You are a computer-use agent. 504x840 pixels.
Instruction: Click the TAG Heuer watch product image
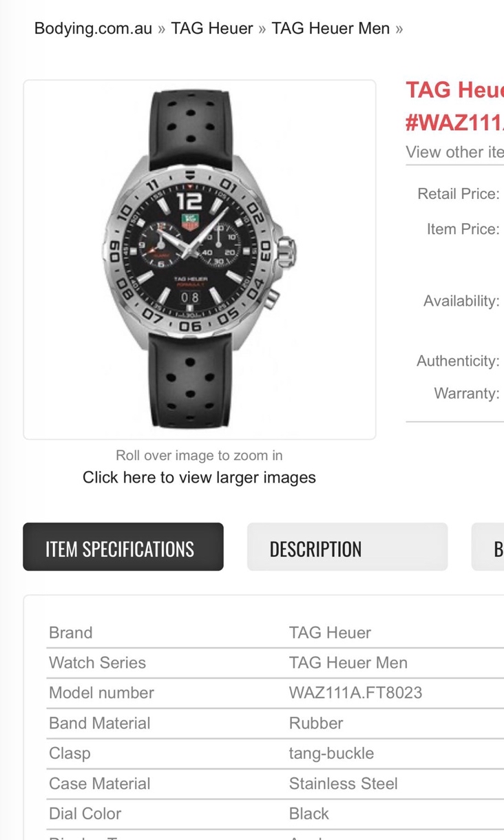(200, 260)
